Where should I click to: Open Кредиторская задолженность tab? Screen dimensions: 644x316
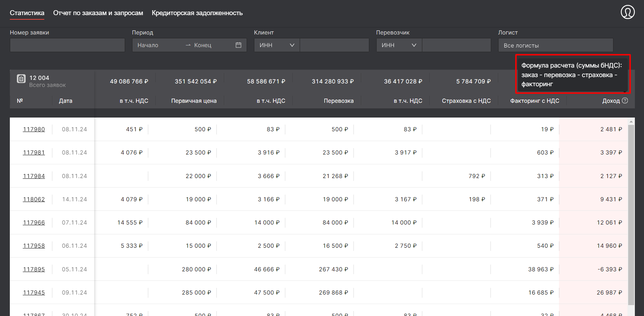[197, 13]
